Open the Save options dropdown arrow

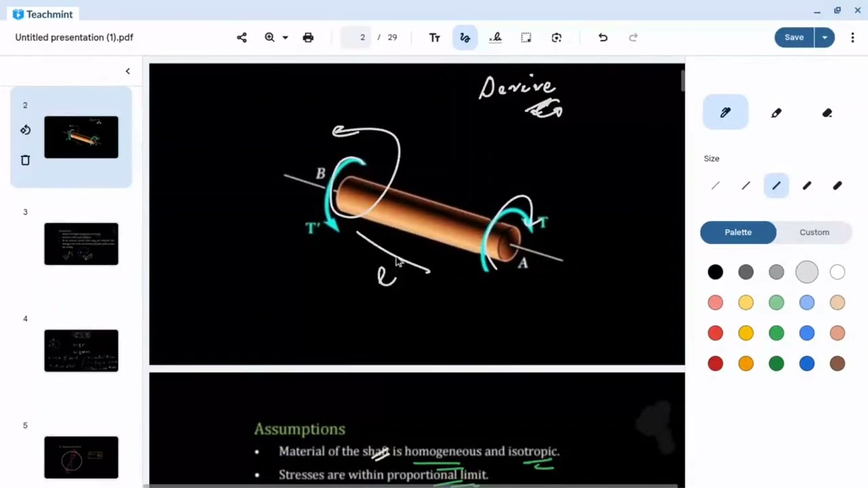click(825, 37)
